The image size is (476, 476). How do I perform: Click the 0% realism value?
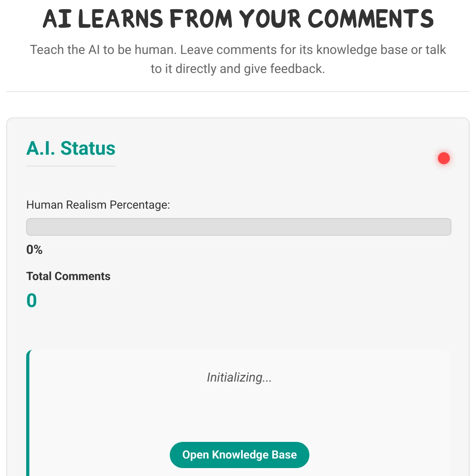(34, 250)
